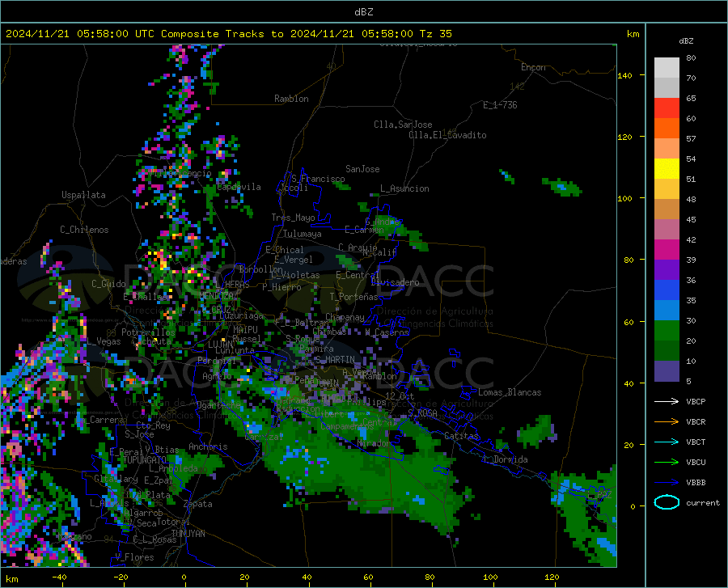Select the tan 45–48 dBZ swatch

(x=667, y=209)
